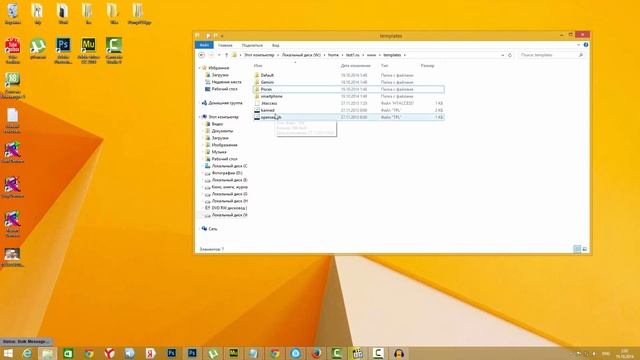Switch to the Поделиться ribbon tab
640x360 pixels.
252,45
